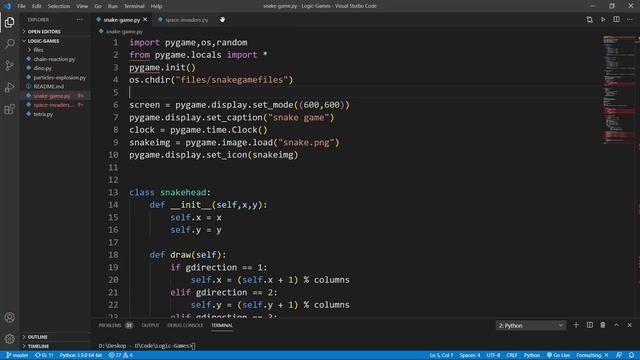Click the synchronize changes status item

(x=44, y=356)
